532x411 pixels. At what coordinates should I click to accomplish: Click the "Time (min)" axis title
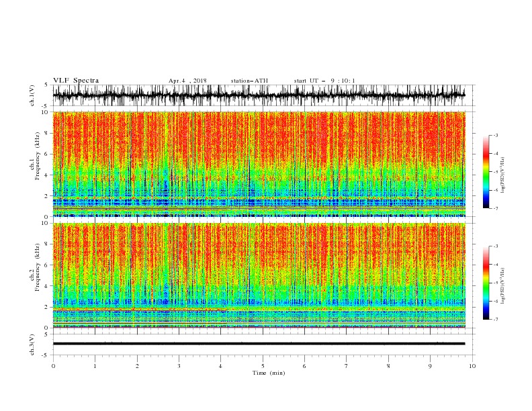269,373
